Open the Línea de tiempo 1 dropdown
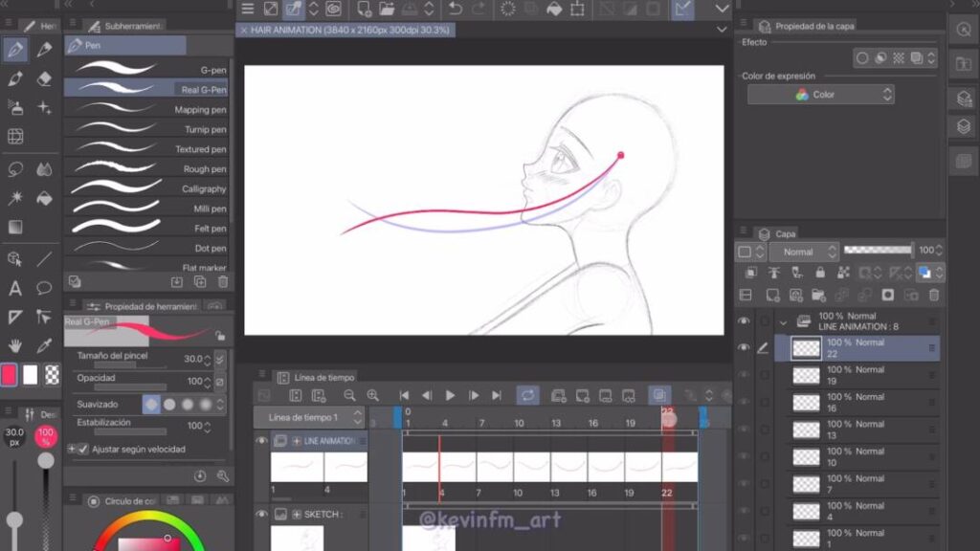The width and height of the screenshot is (980, 551). tap(309, 417)
